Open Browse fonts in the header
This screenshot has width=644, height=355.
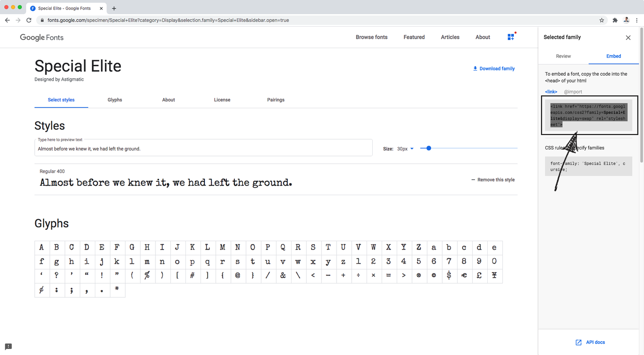pyautogui.click(x=371, y=37)
